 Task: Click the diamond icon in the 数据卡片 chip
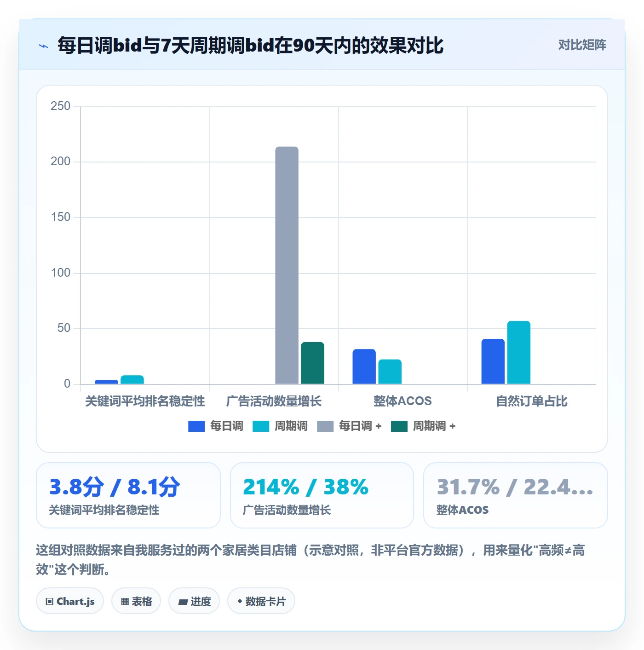240,601
